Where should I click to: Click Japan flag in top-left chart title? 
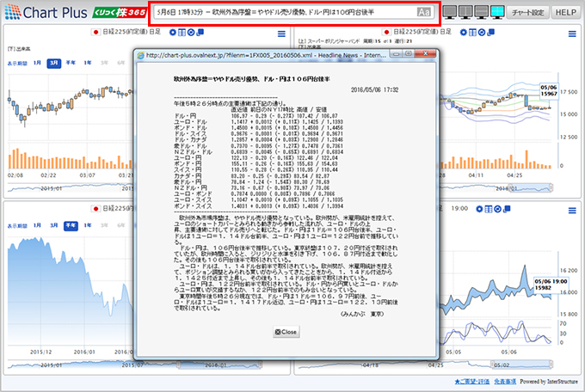click(95, 32)
